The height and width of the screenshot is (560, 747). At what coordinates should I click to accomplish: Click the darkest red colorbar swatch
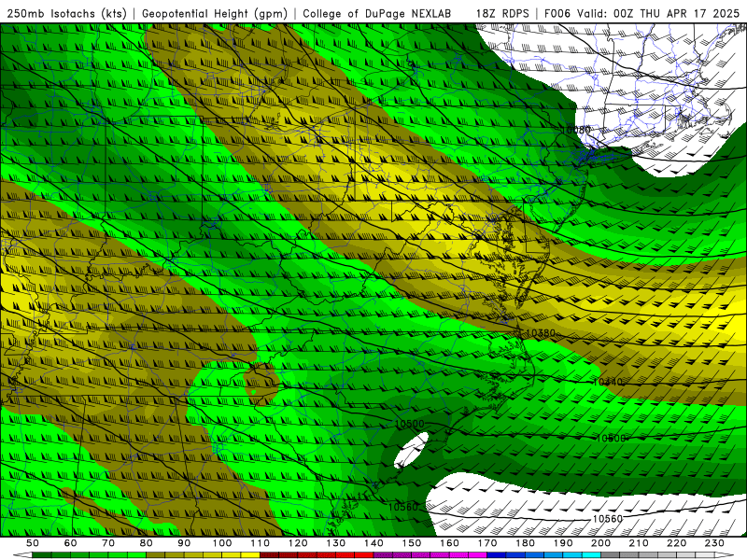(270, 555)
